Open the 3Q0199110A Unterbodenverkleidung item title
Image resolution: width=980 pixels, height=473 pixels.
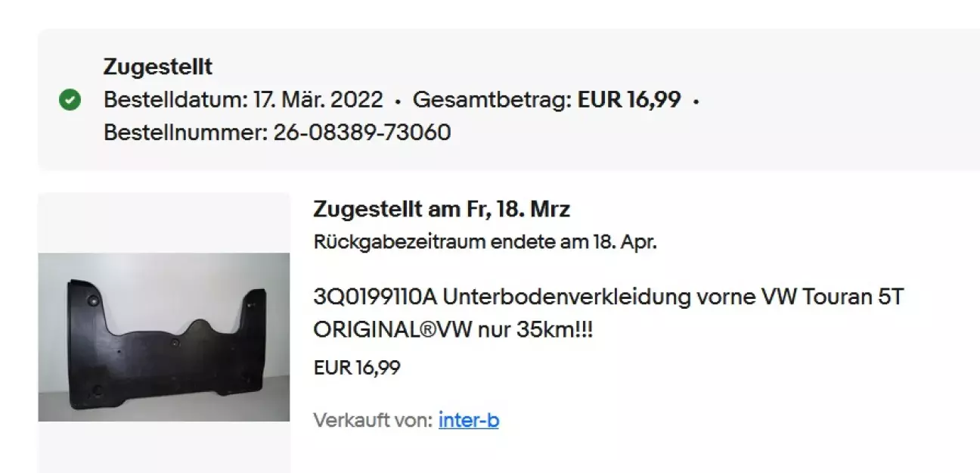[x=608, y=314]
